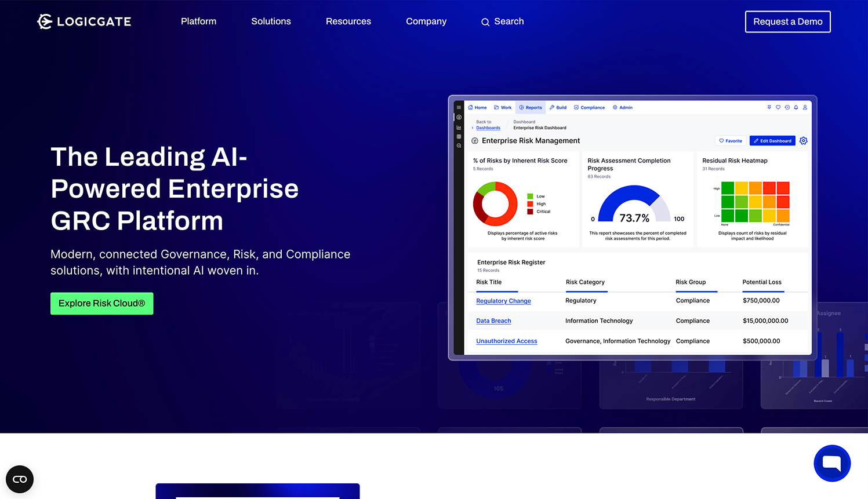Image resolution: width=868 pixels, height=499 pixels.
Task: Click the search icon in the dashboard sidebar
Action: tap(459, 145)
